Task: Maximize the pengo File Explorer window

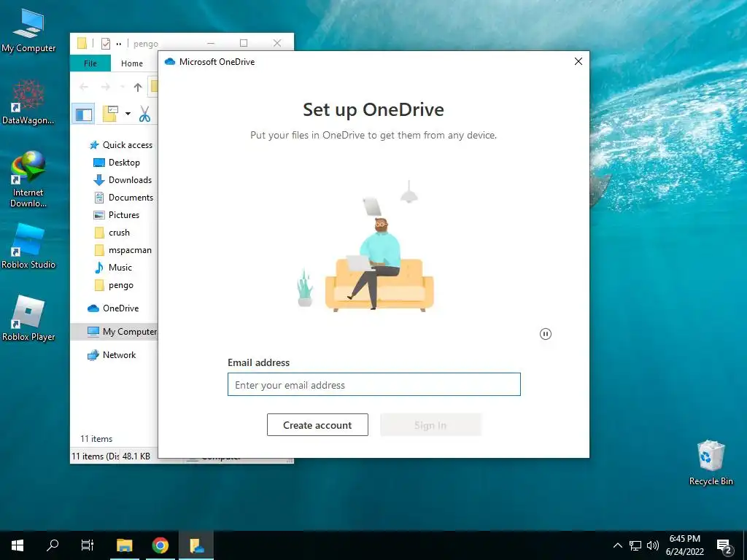Action: click(x=244, y=43)
